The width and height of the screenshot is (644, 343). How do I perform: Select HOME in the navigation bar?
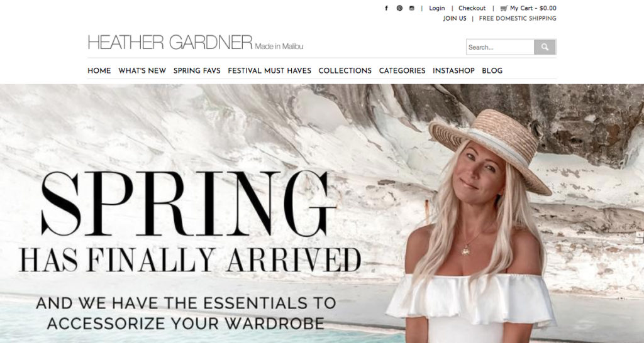(99, 70)
